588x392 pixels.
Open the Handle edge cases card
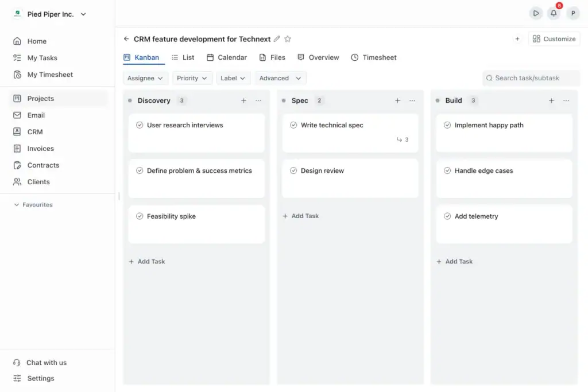pos(504,178)
